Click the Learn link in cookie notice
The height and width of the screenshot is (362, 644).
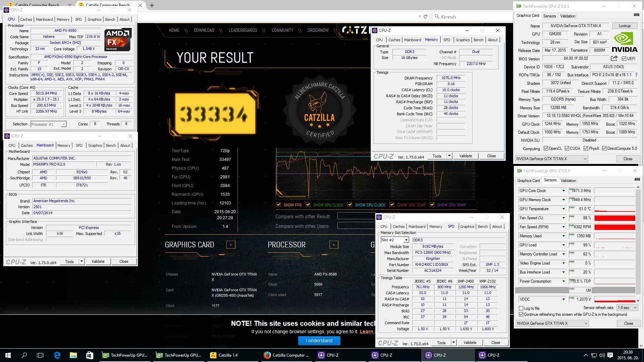[x=366, y=331]
